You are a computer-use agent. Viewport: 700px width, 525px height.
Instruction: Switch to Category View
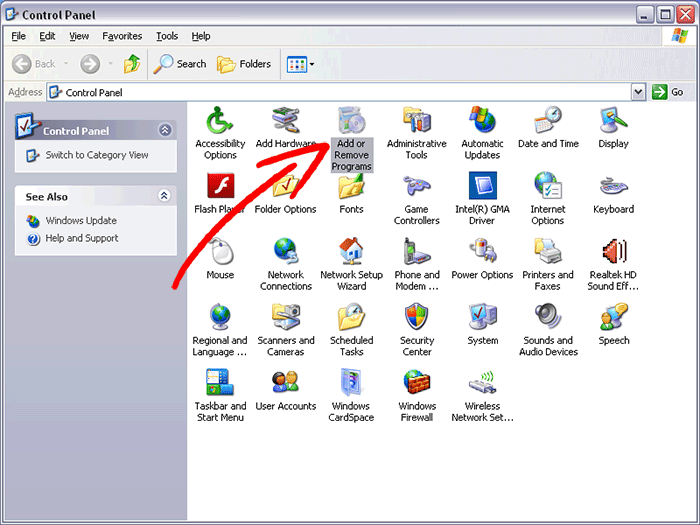tap(88, 155)
